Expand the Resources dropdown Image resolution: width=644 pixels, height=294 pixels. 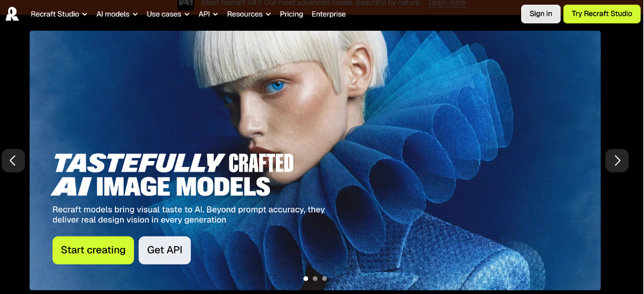(x=249, y=14)
